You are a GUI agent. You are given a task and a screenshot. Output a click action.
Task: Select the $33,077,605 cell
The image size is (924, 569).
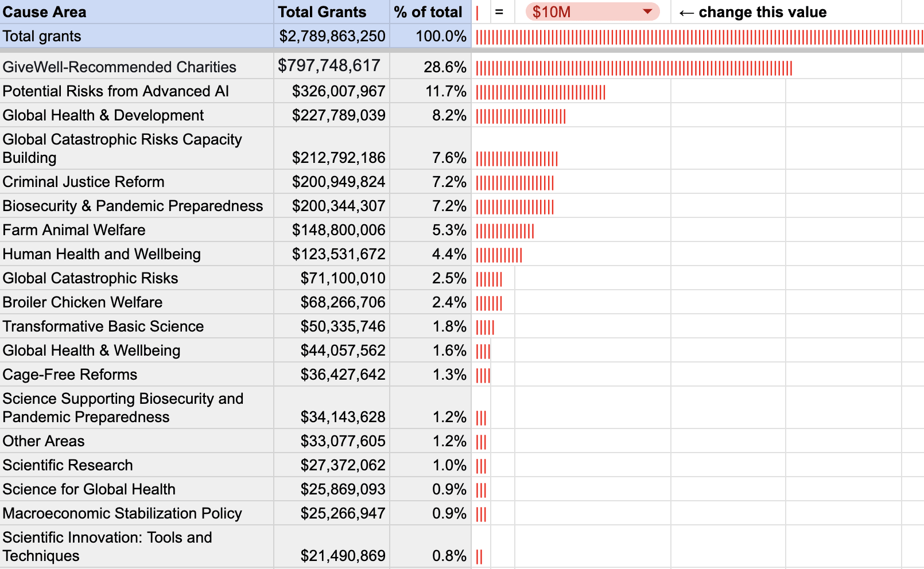click(332, 441)
